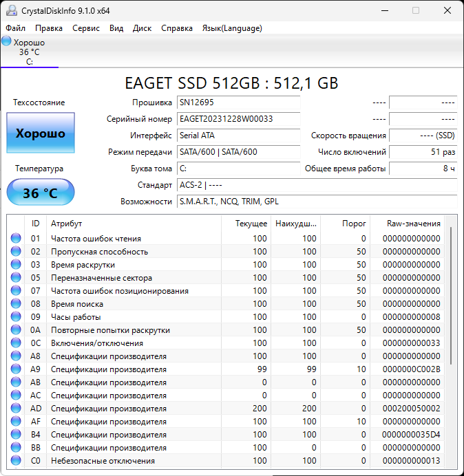Click the attribute list vertical scrollbar

pyautogui.click(x=452, y=296)
